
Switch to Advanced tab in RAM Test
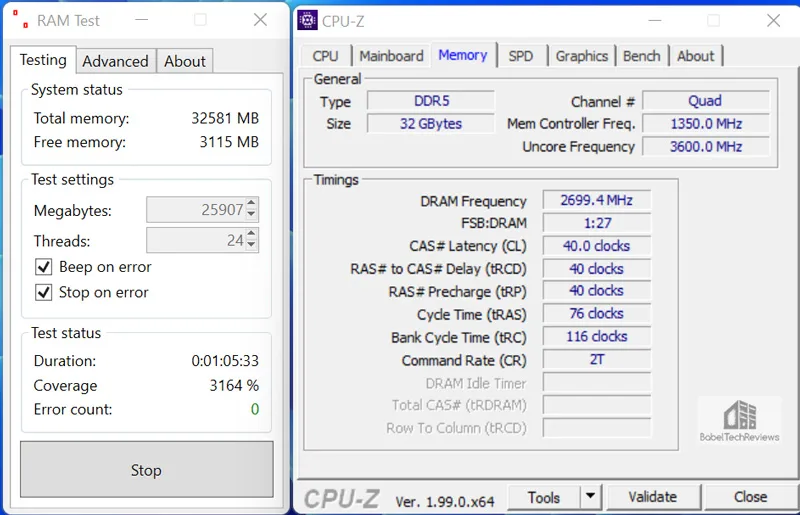point(115,61)
